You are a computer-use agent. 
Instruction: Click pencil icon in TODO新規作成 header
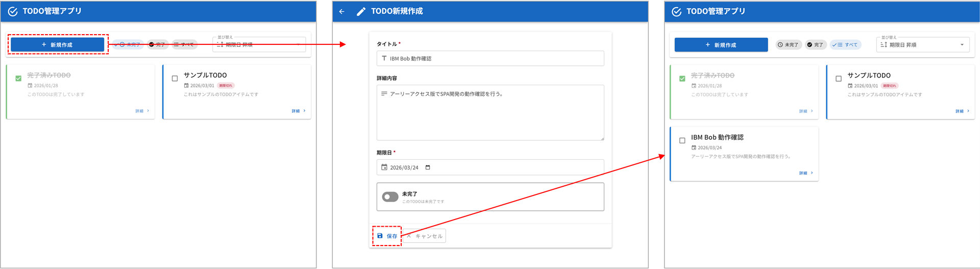pos(361,11)
